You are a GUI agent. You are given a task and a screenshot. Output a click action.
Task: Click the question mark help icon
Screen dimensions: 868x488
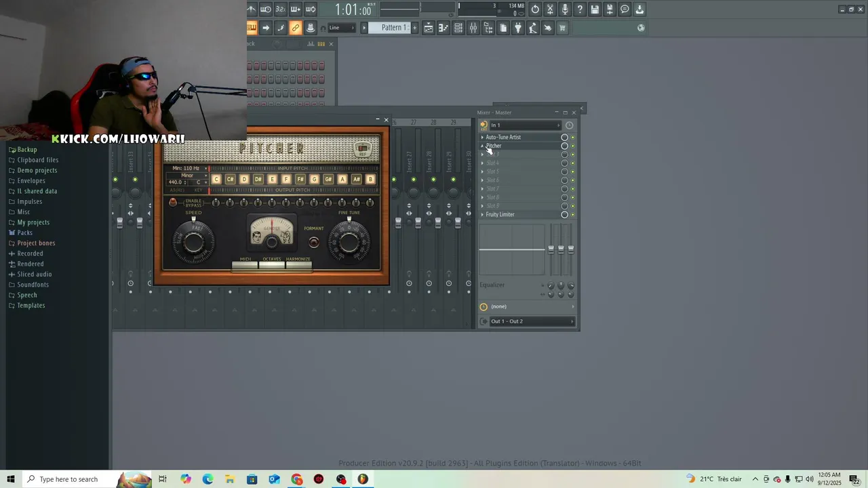point(580,9)
